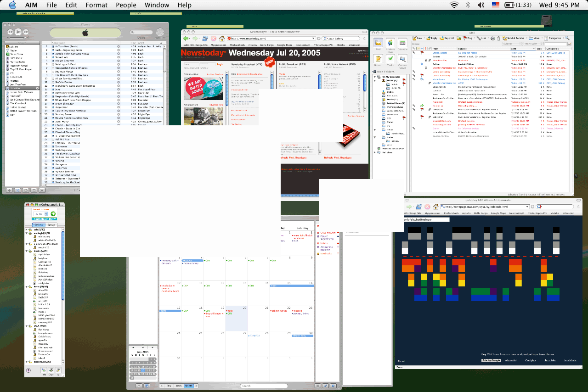The width and height of the screenshot is (588, 392).
Task: Collapse the thetas folder in Mail tree
Action: click(x=375, y=137)
